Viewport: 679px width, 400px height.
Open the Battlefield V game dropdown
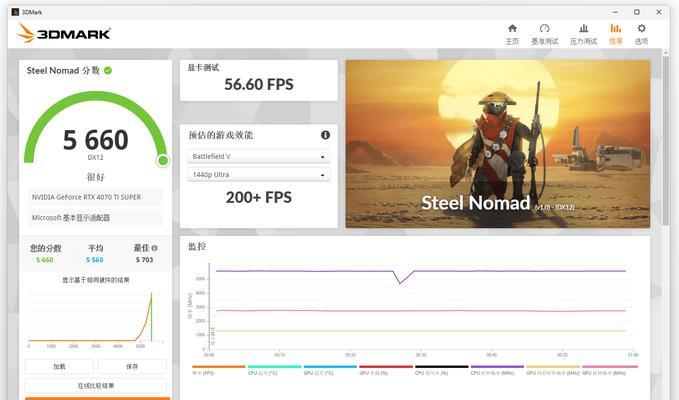(x=259, y=156)
